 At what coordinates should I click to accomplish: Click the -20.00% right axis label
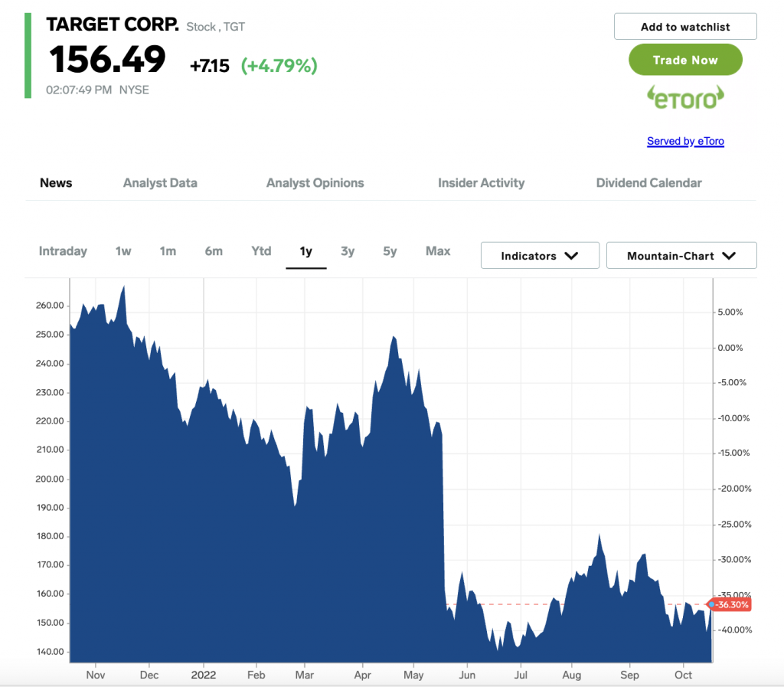pyautogui.click(x=734, y=489)
